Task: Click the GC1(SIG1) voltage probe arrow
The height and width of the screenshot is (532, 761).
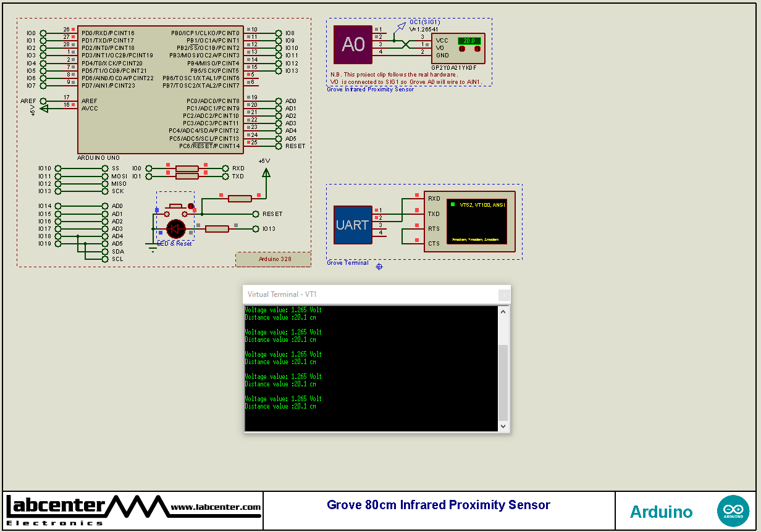Action: tap(402, 27)
